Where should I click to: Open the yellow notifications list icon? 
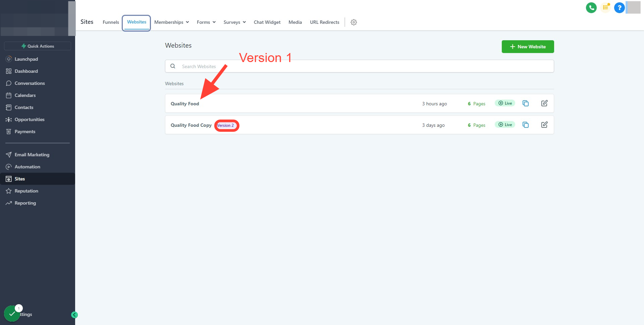point(605,7)
